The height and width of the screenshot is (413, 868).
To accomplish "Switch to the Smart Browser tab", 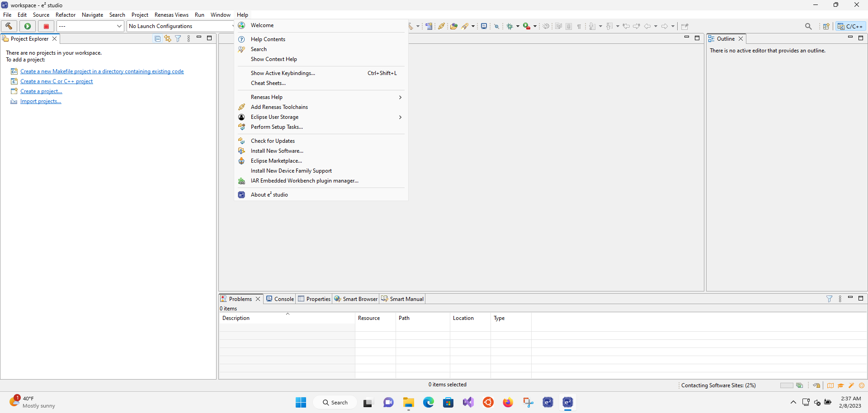I will click(x=356, y=299).
